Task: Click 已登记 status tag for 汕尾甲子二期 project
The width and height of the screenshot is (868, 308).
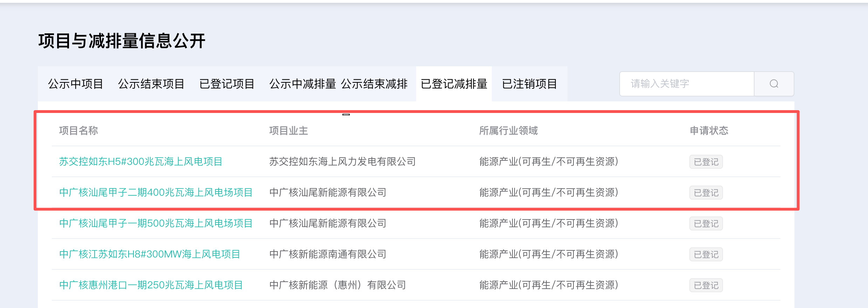Action: pyautogui.click(x=706, y=193)
